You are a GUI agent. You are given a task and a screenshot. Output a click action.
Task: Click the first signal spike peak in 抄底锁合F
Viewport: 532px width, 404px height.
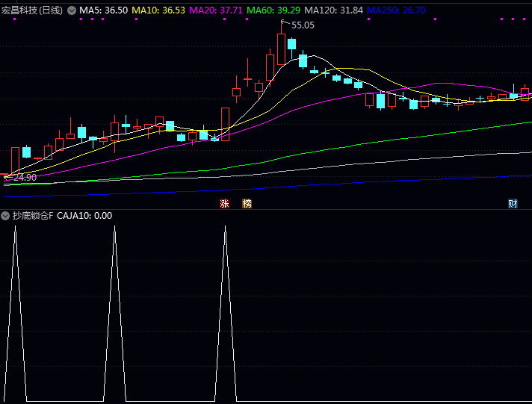15,228
